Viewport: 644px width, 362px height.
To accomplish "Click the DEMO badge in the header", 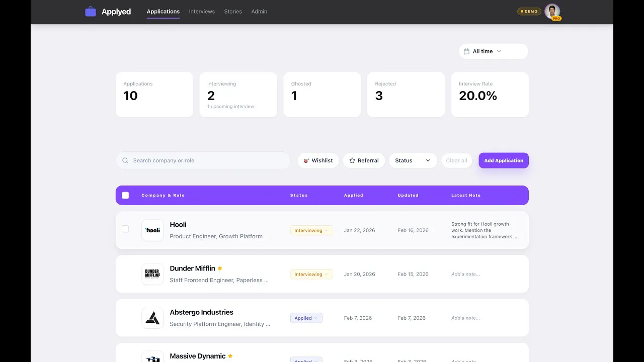I will click(529, 12).
